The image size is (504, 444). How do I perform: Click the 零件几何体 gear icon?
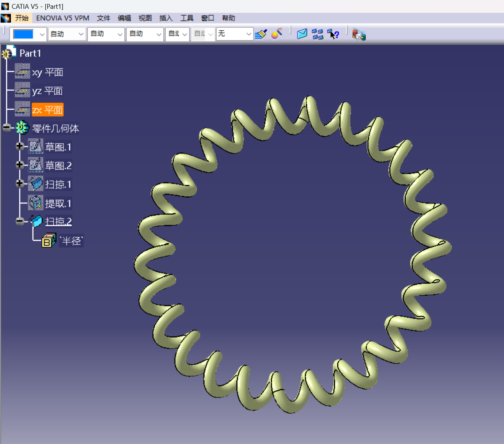pyautogui.click(x=22, y=128)
